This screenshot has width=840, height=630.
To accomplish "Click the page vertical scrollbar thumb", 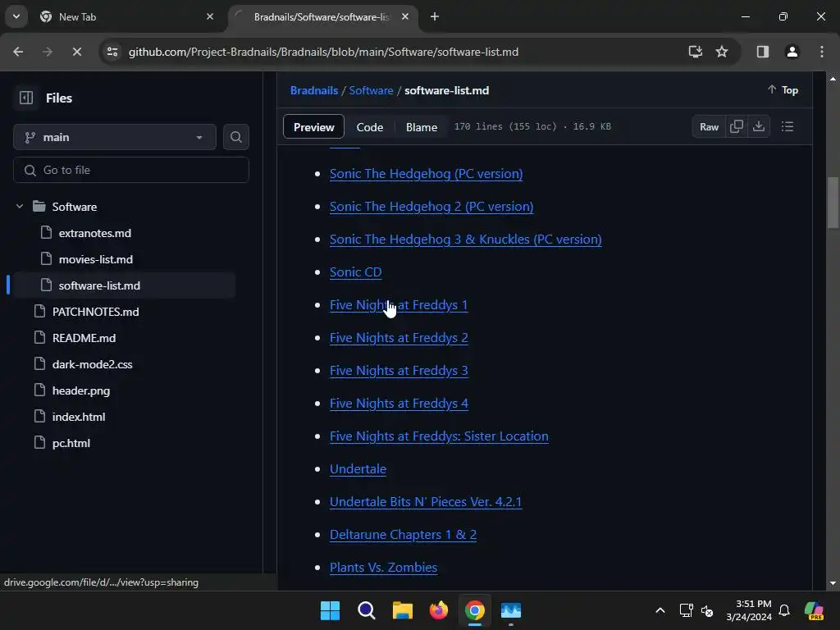I will pos(833,203).
